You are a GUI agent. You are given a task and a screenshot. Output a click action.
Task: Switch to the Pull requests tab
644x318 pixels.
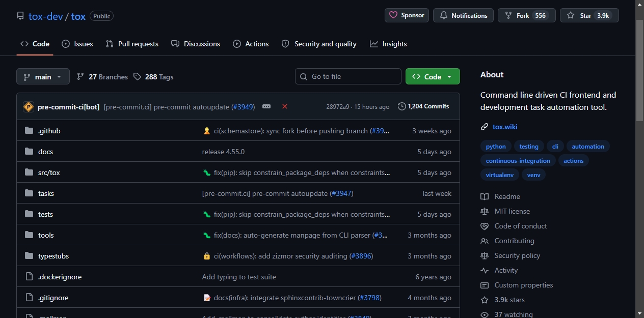tap(132, 44)
